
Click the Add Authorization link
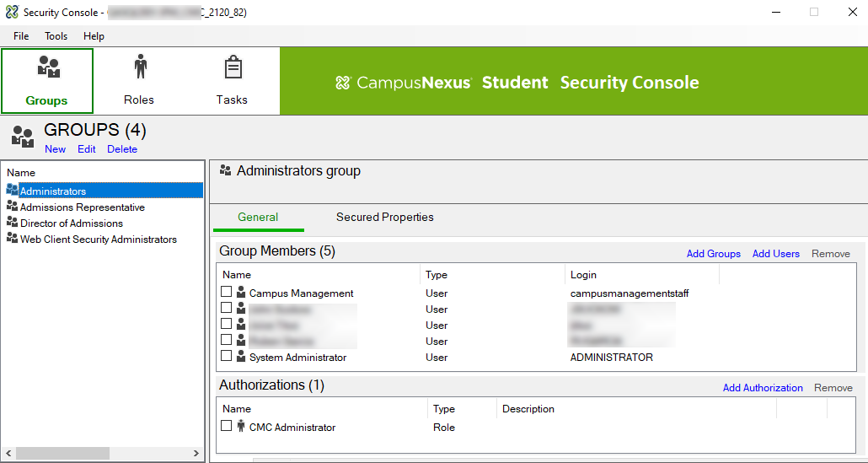click(762, 388)
